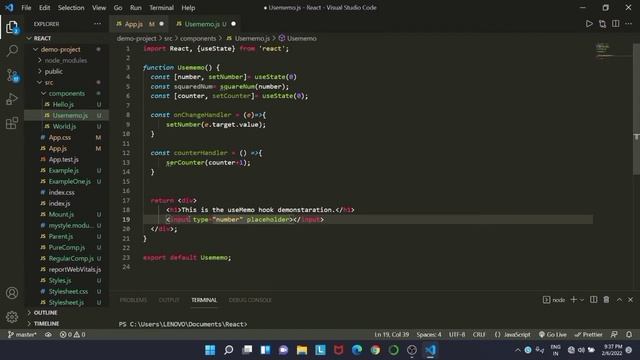This screenshot has width=640, height=360.
Task: Open terminal launch profile dropdown arrow
Action: pyautogui.click(x=582, y=300)
